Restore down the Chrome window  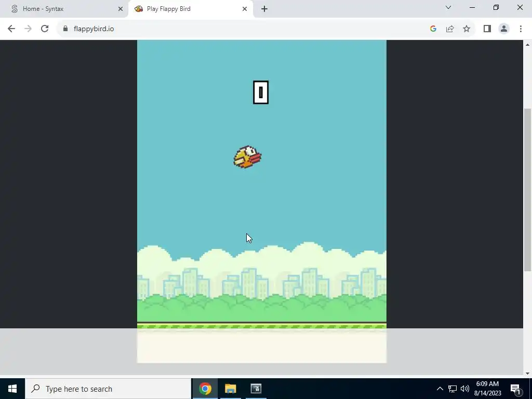click(496, 7)
